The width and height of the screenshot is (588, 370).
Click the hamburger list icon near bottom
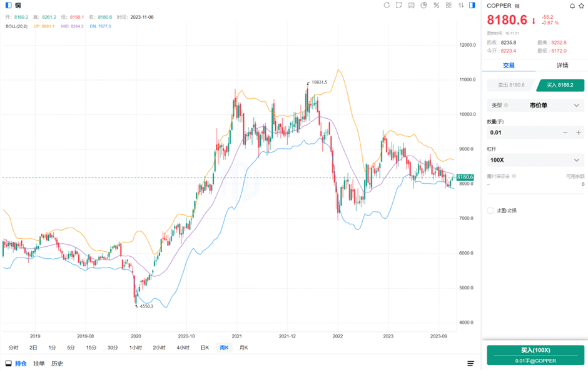(x=470, y=364)
